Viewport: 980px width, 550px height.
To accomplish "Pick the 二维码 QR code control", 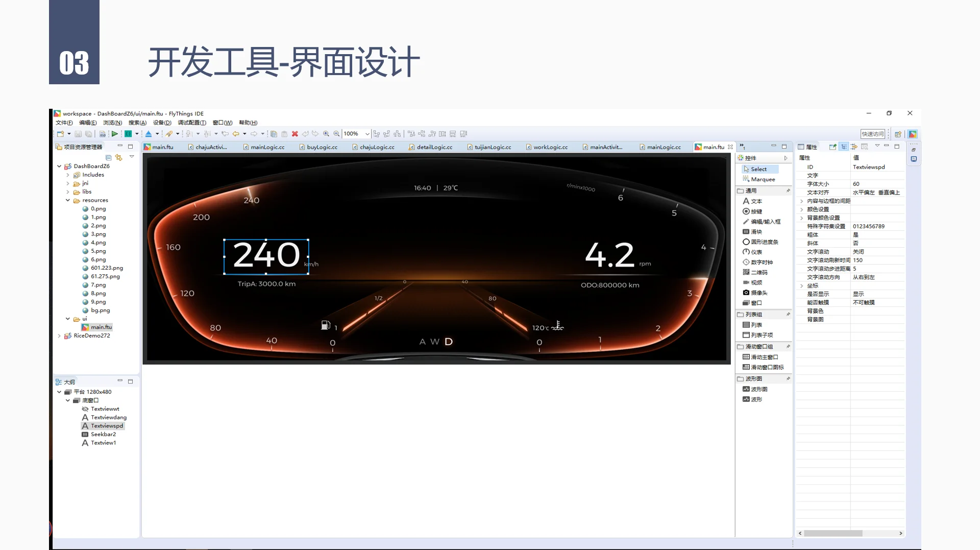I will 755,272.
